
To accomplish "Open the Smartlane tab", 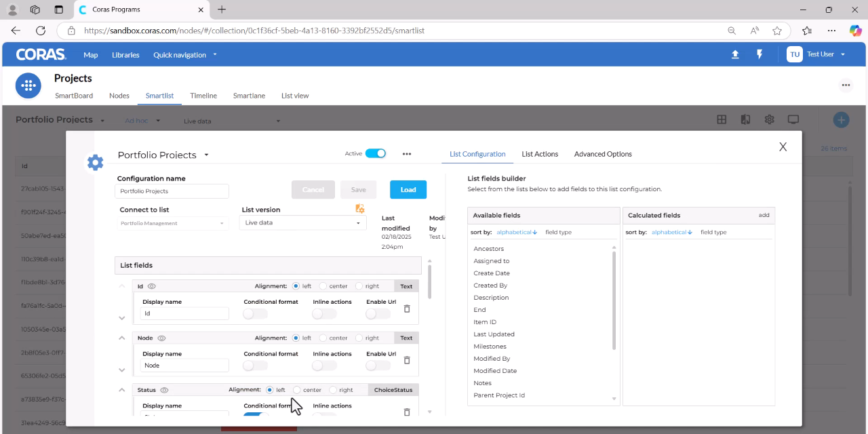I will [x=249, y=96].
